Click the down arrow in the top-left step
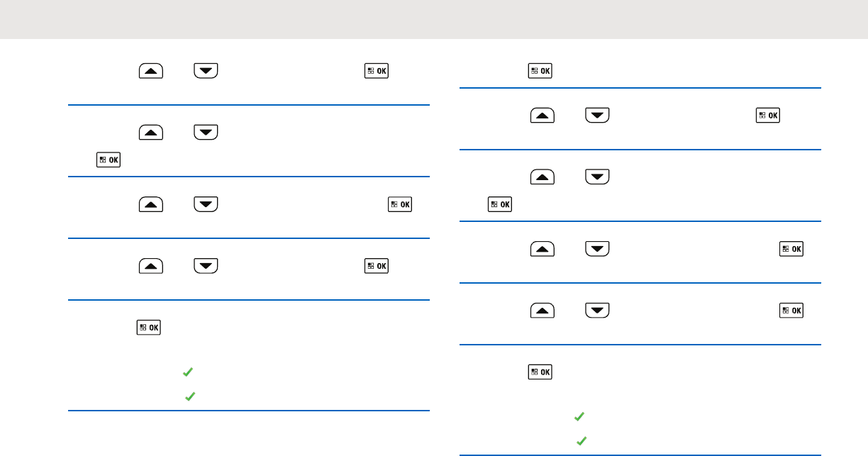Image resolution: width=868 pixels, height=456 pixels. pos(206,70)
